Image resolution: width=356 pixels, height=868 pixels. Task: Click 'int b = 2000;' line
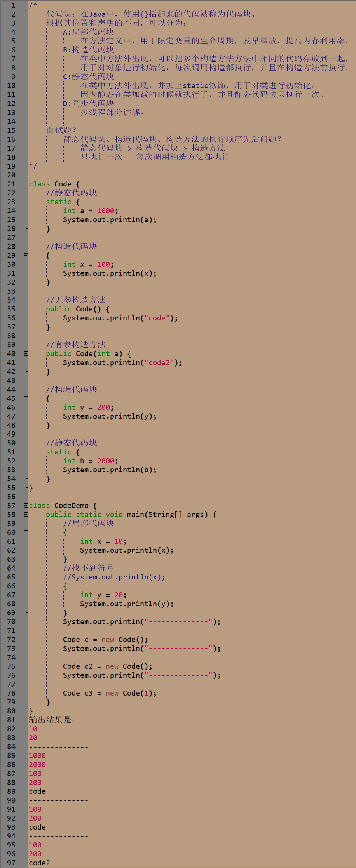[91, 461]
